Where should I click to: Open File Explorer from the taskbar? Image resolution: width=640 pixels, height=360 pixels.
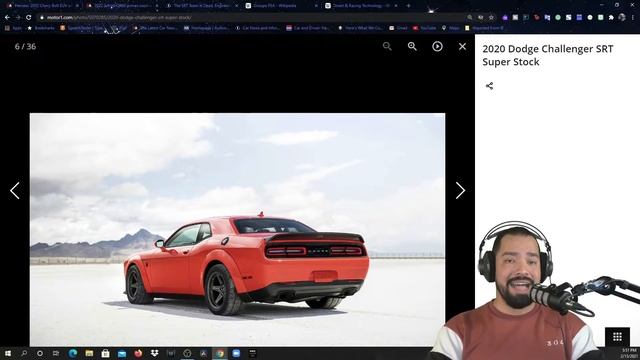point(89,353)
